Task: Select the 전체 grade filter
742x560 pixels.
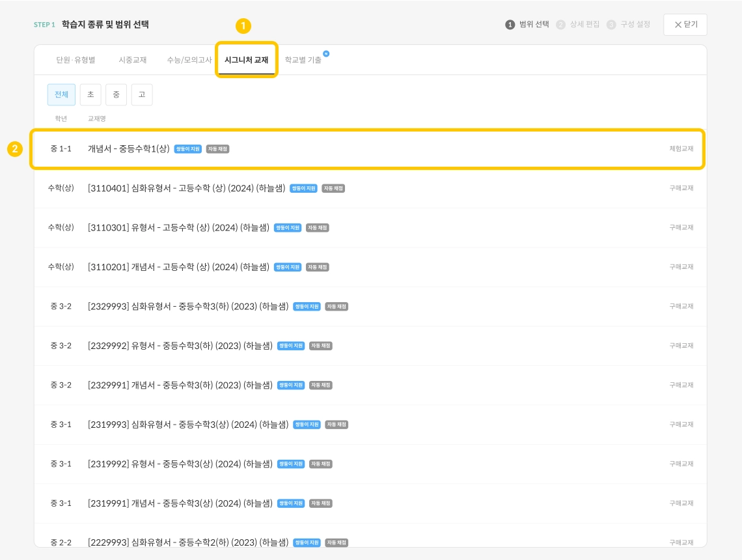Action: point(62,94)
